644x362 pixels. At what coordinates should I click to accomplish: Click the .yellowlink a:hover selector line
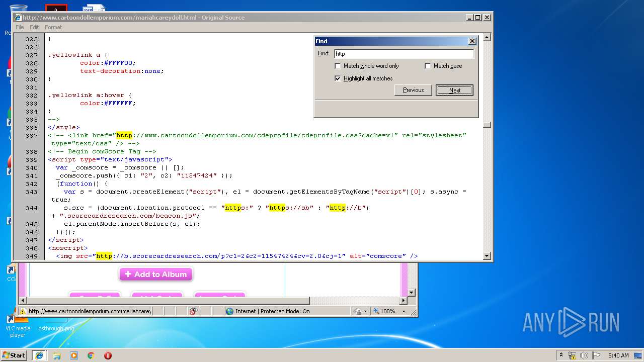[x=90, y=95]
